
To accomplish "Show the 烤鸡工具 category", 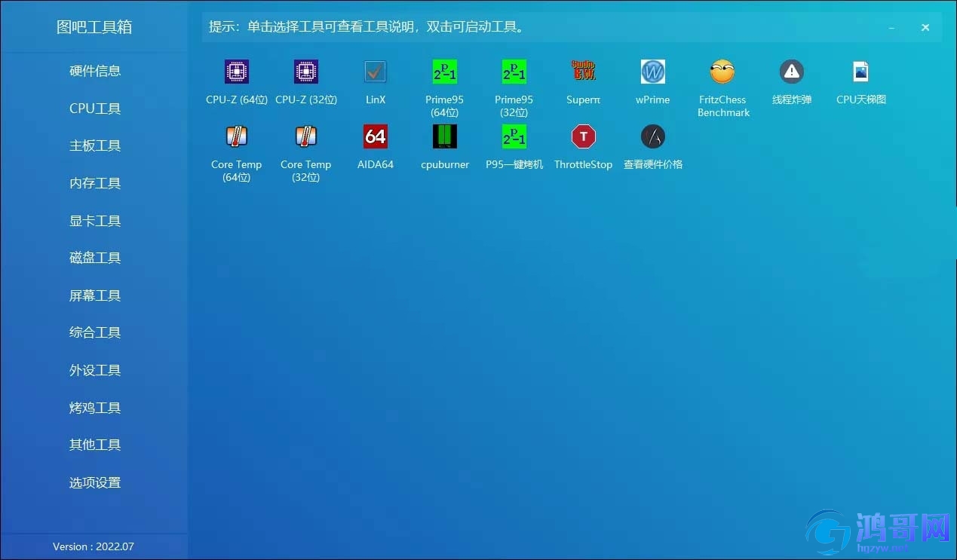I will pos(95,408).
